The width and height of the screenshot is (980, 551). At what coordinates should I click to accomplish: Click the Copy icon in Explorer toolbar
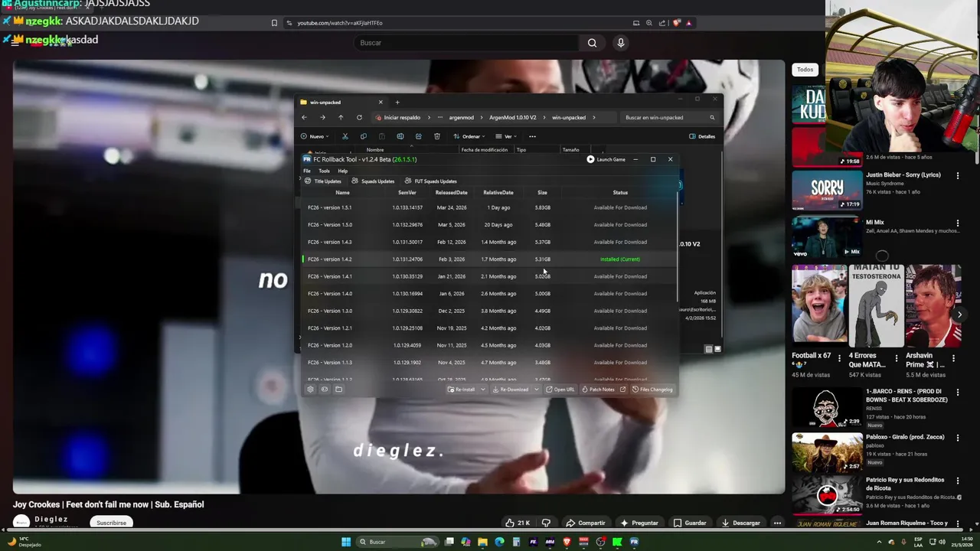coord(364,136)
